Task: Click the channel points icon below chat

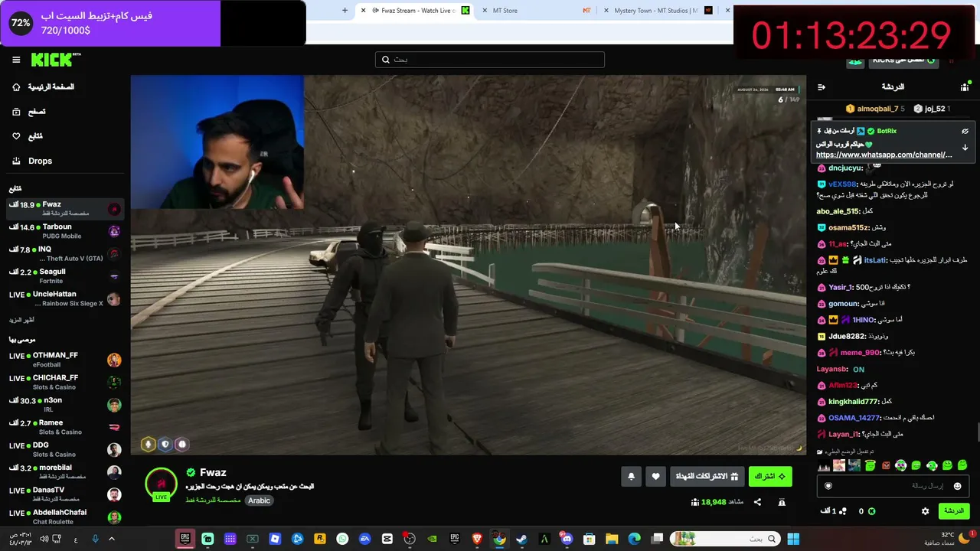Action: pyautogui.click(x=844, y=511)
